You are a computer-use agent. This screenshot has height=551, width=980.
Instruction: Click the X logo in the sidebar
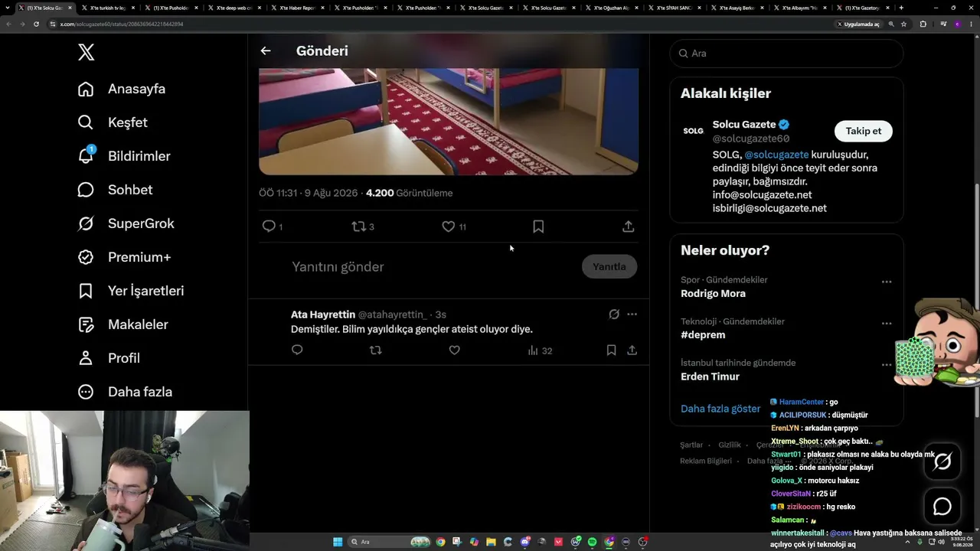point(86,52)
